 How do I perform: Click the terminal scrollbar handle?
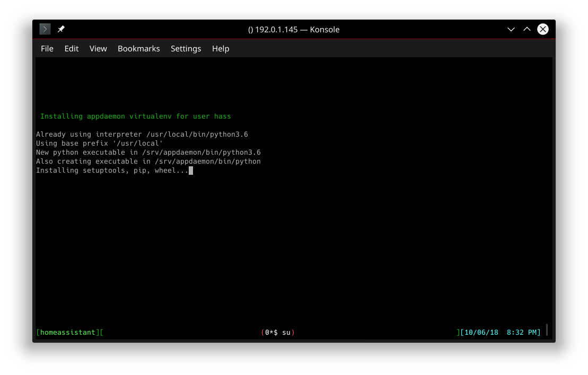pos(547,329)
